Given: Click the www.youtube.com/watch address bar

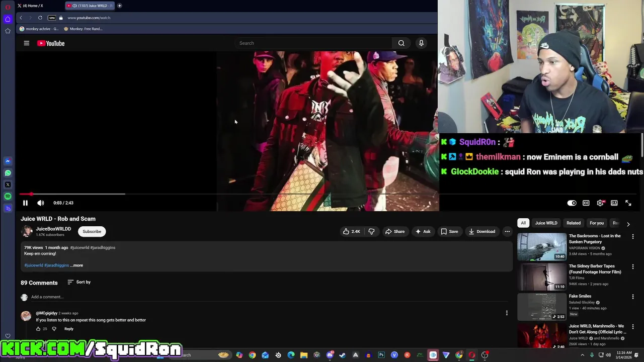Looking at the screenshot, I should coord(89,18).
